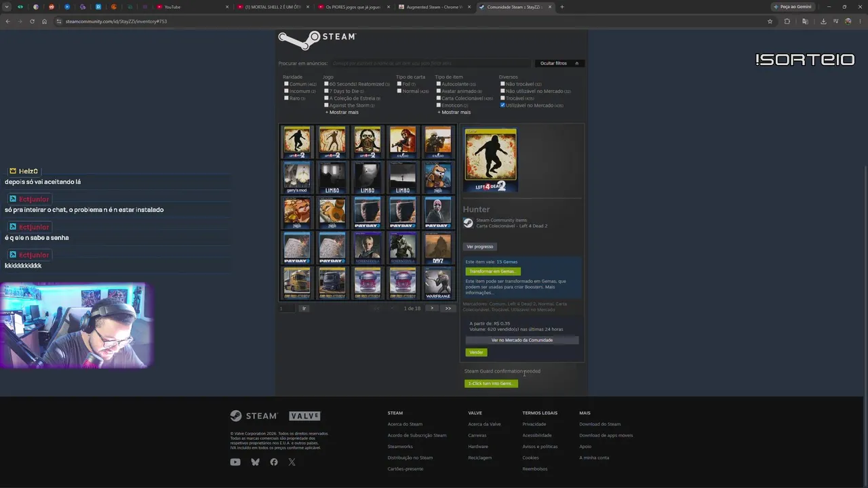Go back with the browser back arrow
The image size is (868, 488).
click(7, 21)
